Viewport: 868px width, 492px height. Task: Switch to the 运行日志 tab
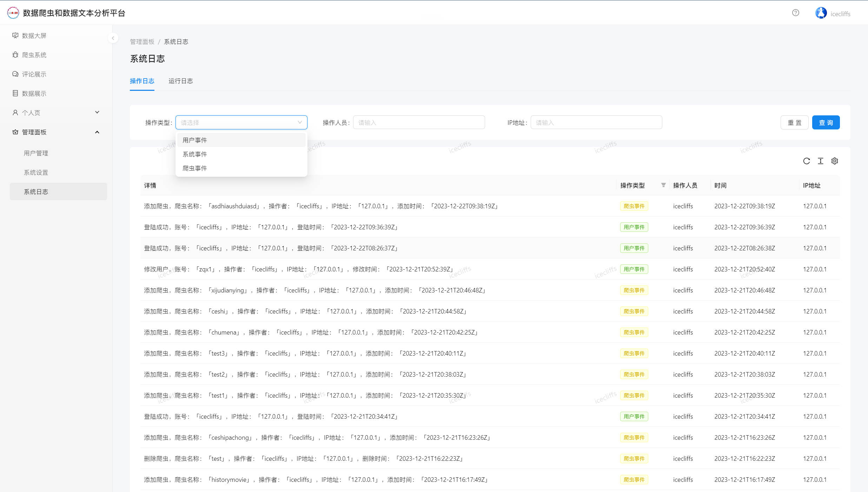point(180,81)
